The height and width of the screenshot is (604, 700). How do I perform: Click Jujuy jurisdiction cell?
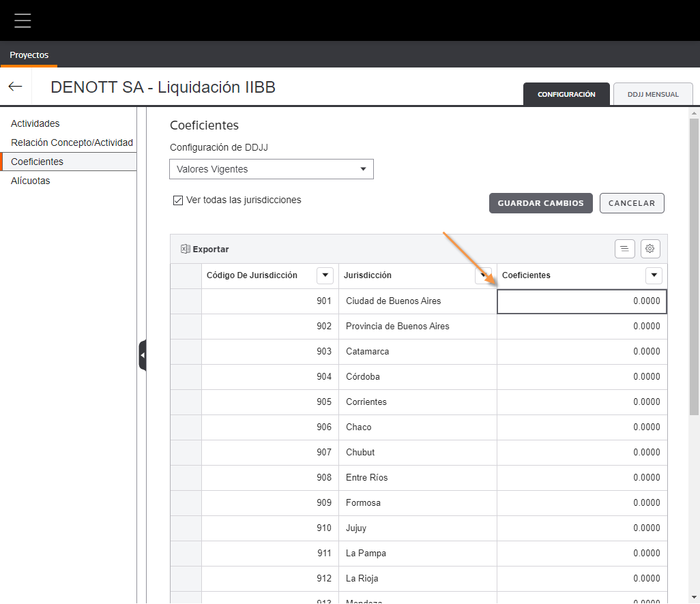418,528
